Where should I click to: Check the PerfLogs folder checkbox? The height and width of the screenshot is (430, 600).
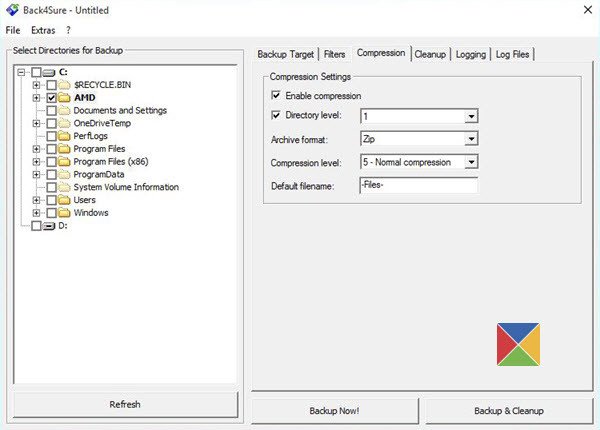pos(52,136)
